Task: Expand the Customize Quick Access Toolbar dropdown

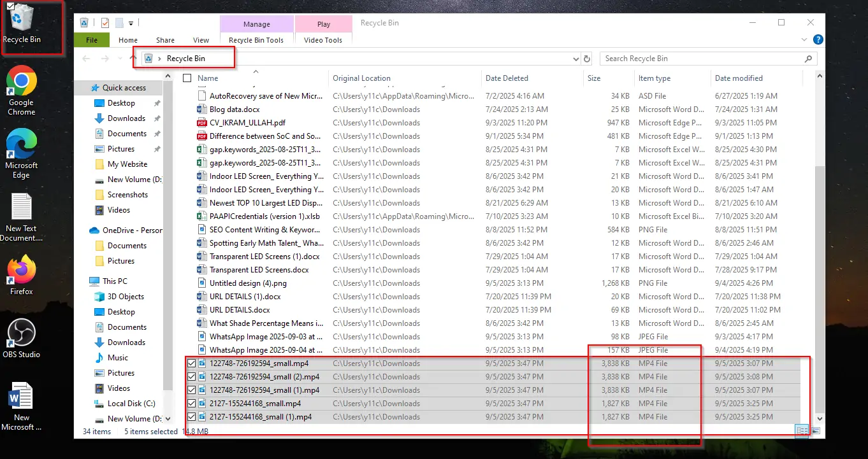Action: click(x=131, y=24)
